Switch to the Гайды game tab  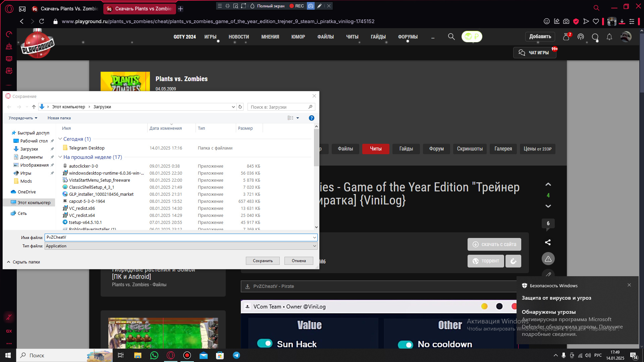[406, 149]
